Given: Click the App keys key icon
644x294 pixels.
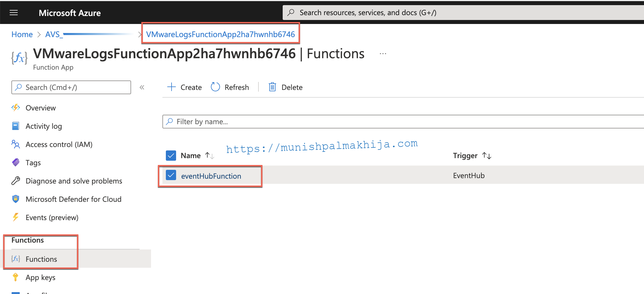Looking at the screenshot, I should (x=16, y=277).
